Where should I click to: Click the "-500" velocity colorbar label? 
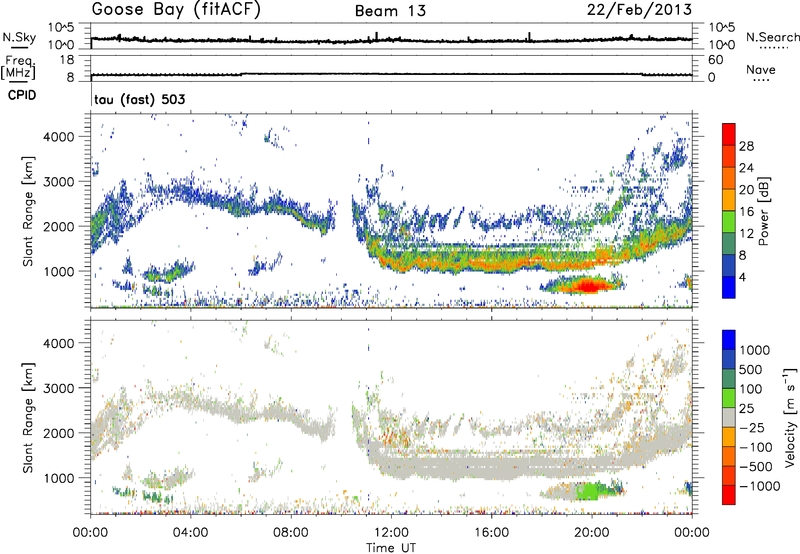[x=756, y=467]
